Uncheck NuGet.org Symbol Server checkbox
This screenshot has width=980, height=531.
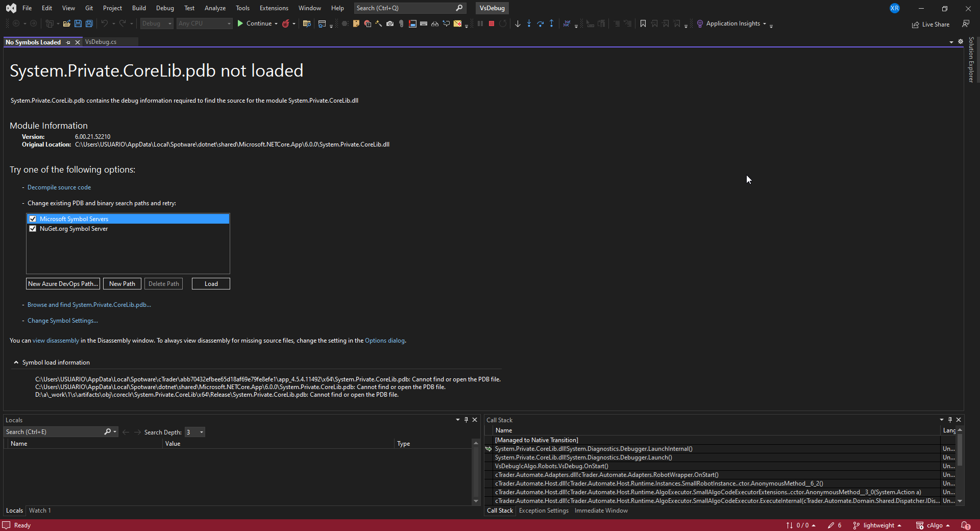(33, 229)
